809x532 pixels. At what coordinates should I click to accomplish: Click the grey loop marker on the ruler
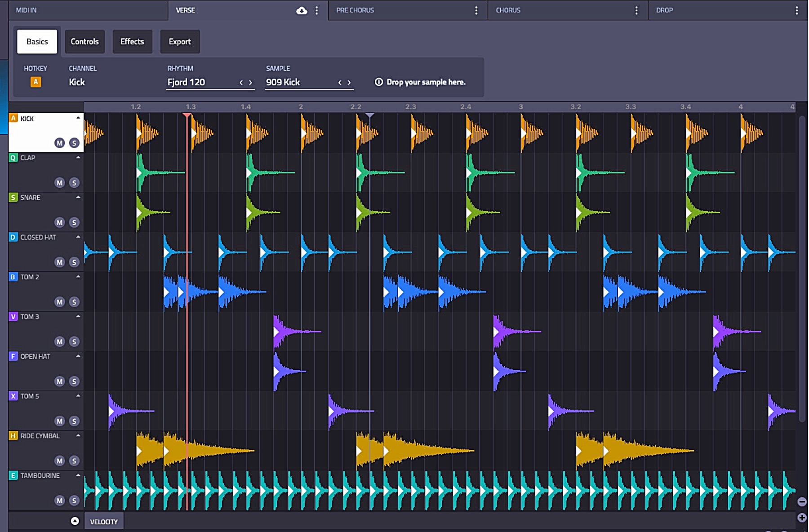tap(369, 115)
